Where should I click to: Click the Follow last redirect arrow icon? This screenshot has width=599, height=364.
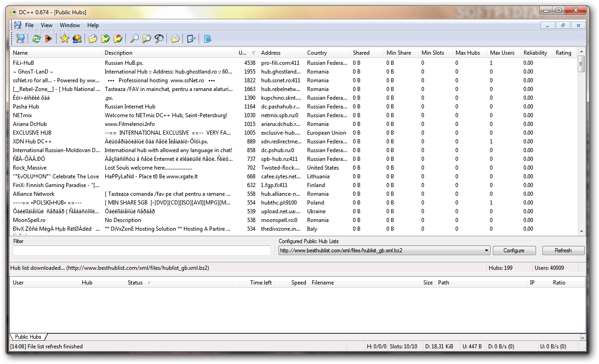(x=49, y=39)
